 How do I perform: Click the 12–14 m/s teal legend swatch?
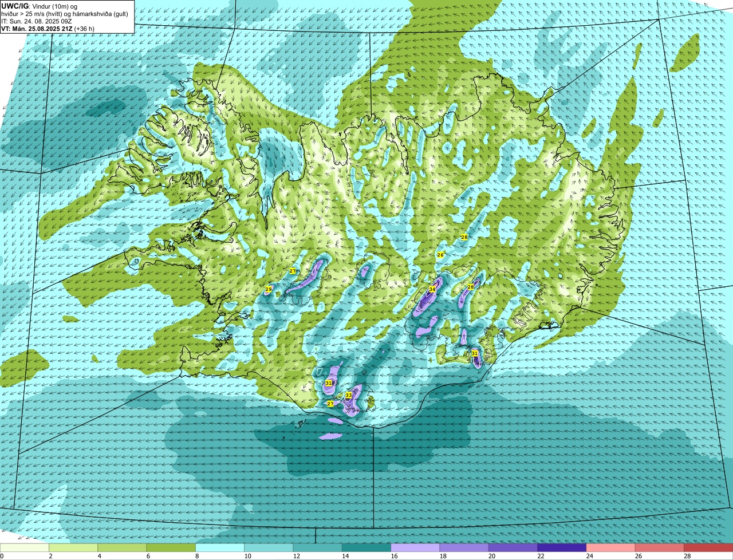pyautogui.click(x=318, y=548)
